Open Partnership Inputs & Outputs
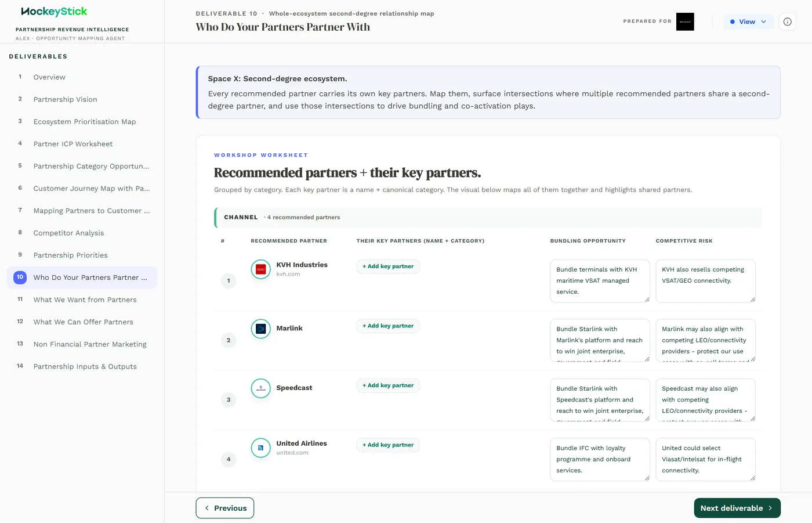 pos(82,366)
